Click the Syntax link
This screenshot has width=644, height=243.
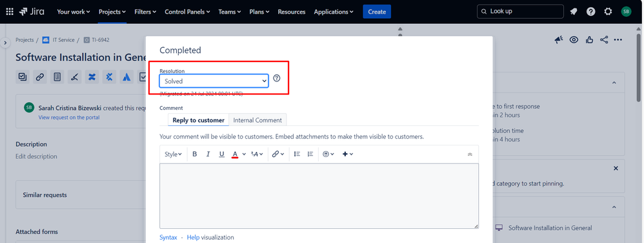click(168, 237)
